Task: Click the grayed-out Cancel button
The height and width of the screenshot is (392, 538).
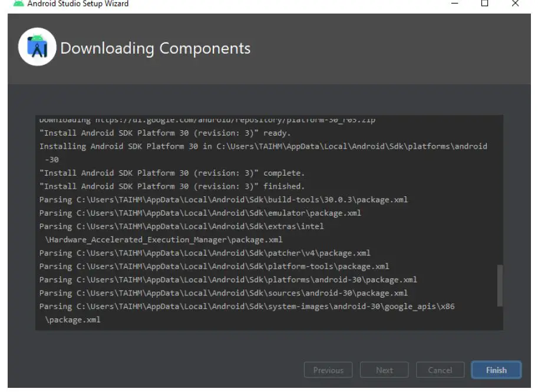Action: tap(440, 370)
